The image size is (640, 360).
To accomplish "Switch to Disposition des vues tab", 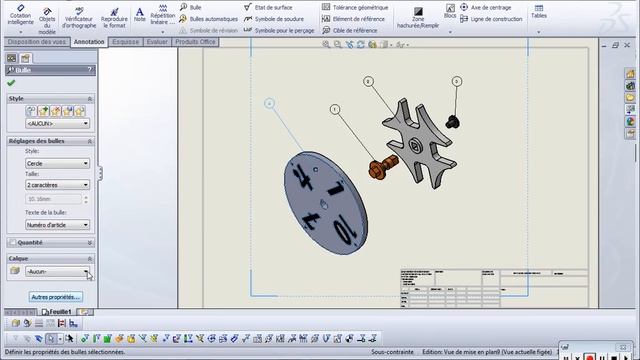I will [37, 42].
